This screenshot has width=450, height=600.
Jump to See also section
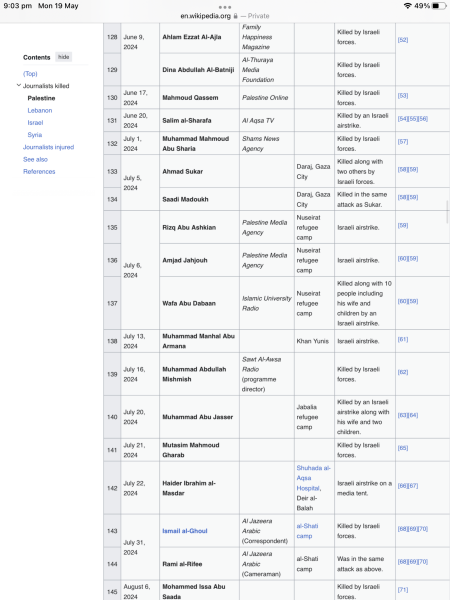(x=35, y=159)
